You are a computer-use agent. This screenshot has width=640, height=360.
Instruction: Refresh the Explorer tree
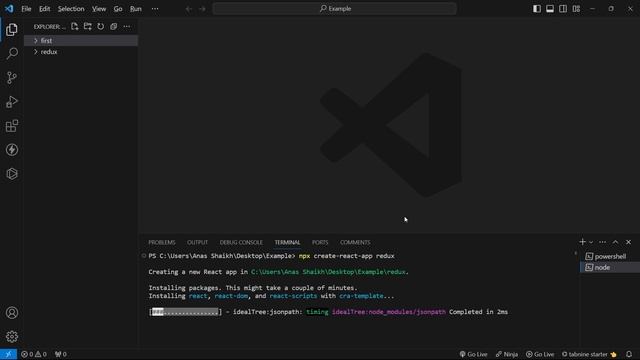coord(100,27)
